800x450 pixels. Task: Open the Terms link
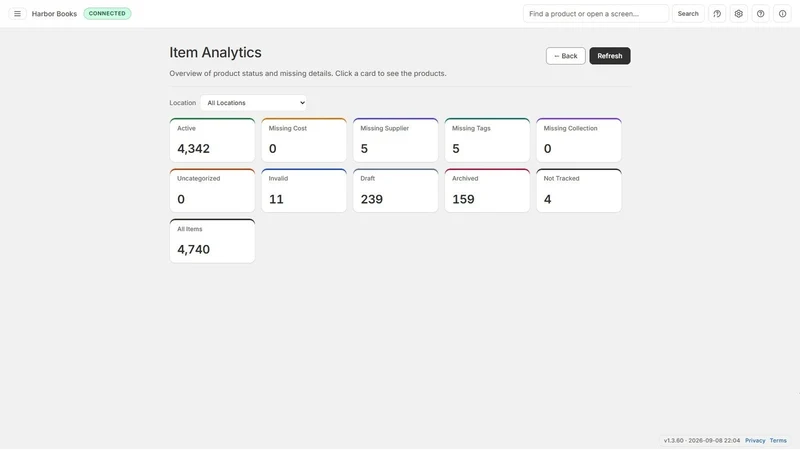coord(778,440)
